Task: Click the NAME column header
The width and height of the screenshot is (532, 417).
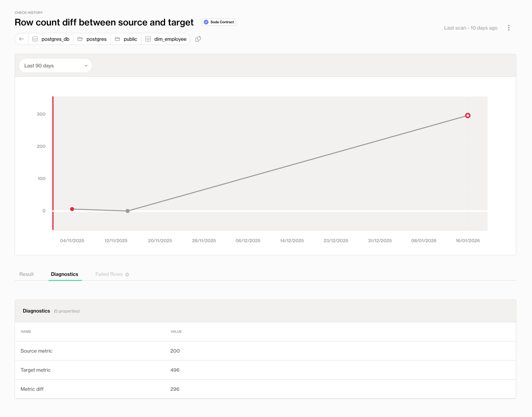Action: coord(26,332)
